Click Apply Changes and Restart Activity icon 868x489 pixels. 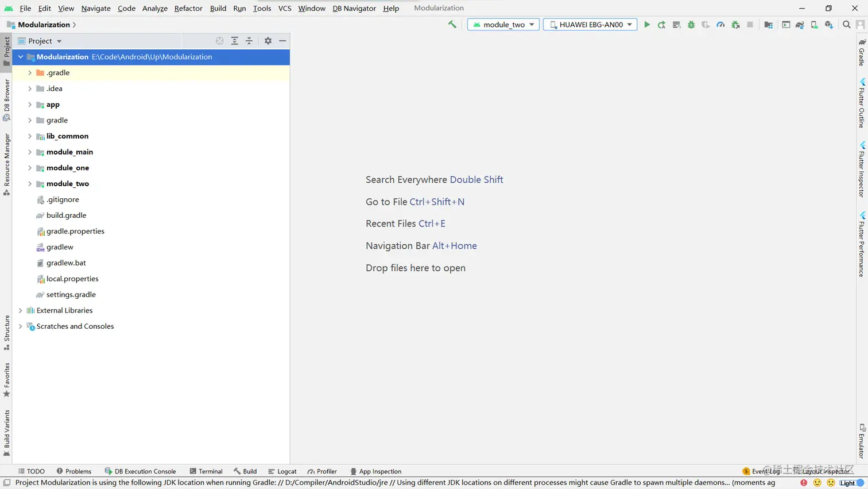[661, 25]
